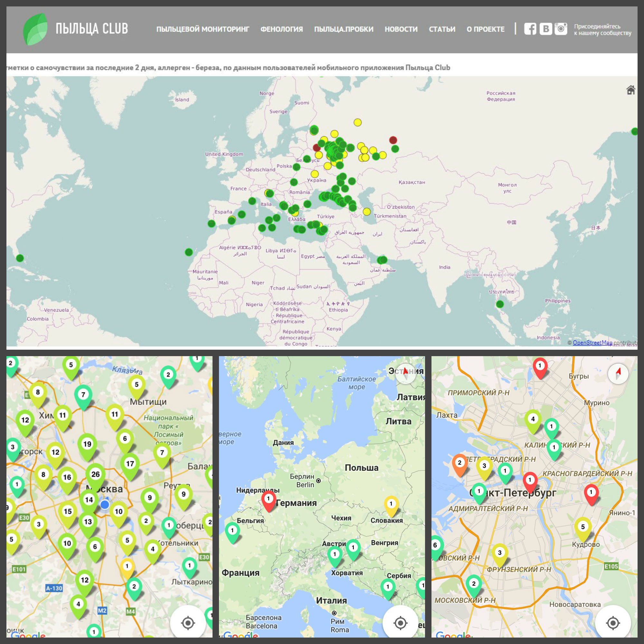Viewport: 644px width, 644px height.
Task: Click the 'Мытищи' label on Moscow map
Action: click(148, 402)
